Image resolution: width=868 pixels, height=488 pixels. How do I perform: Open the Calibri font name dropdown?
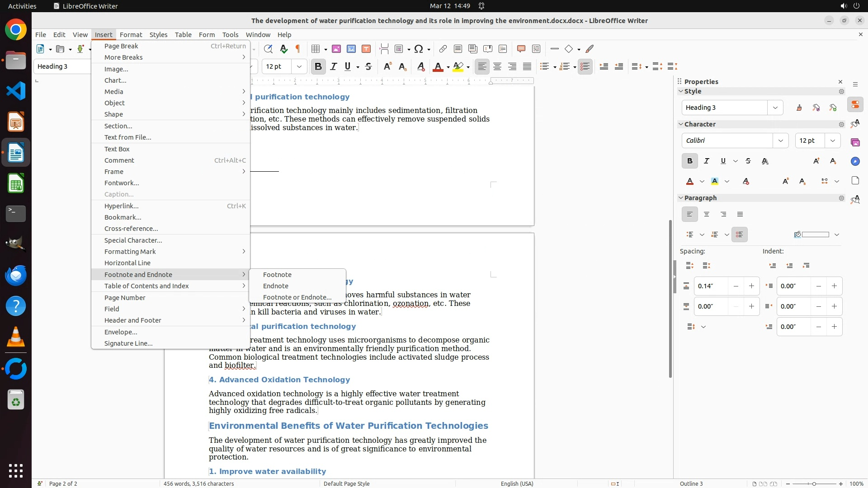coord(781,141)
